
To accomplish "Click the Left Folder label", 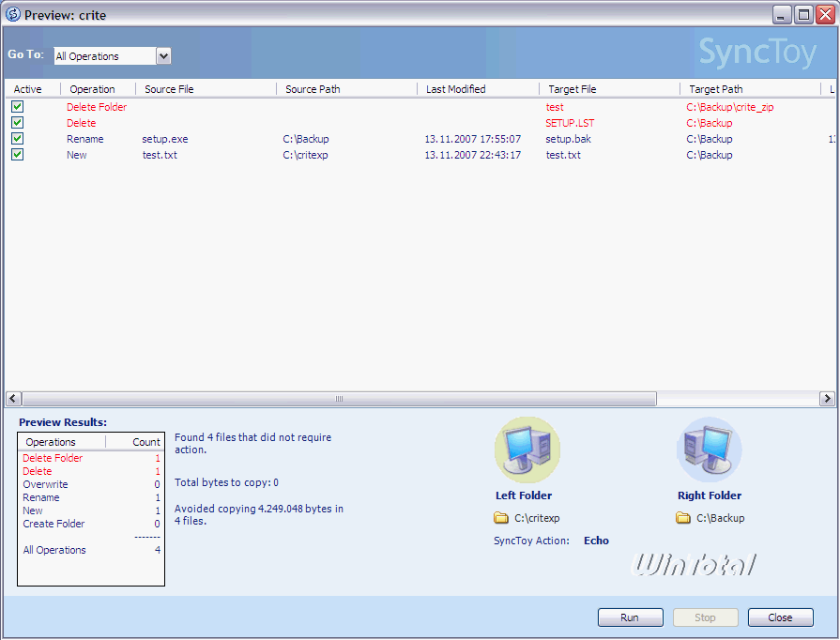I will coord(524,495).
